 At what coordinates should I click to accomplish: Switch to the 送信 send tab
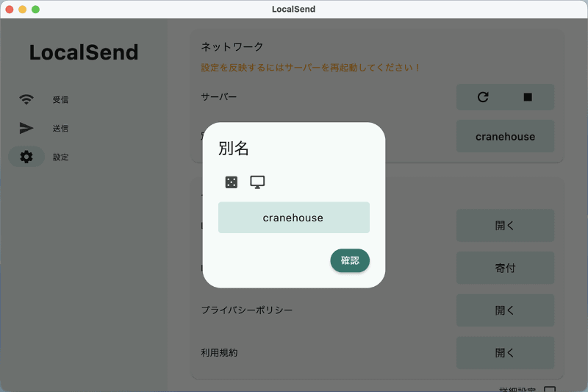click(43, 128)
